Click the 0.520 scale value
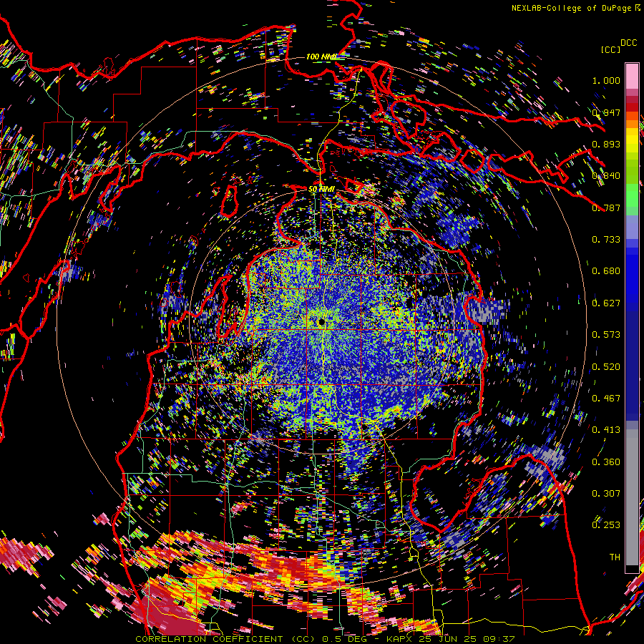Image resolution: width=644 pixels, height=644 pixels. coord(606,366)
